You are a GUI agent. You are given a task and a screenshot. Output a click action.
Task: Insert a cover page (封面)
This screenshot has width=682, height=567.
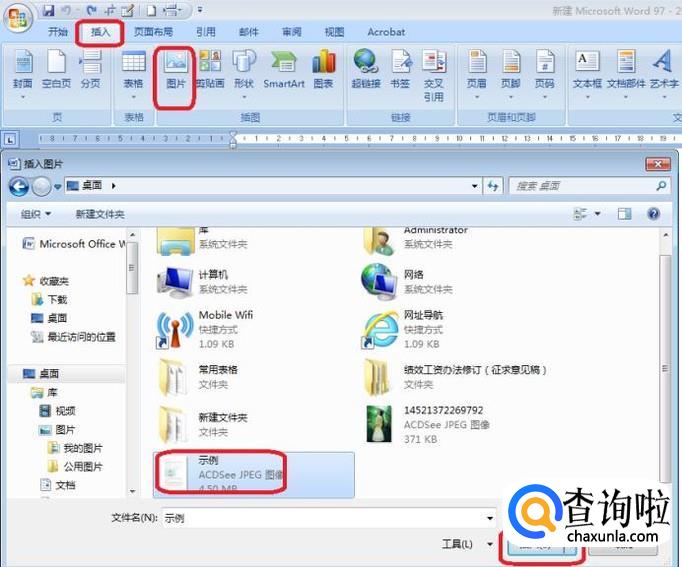tap(23, 74)
